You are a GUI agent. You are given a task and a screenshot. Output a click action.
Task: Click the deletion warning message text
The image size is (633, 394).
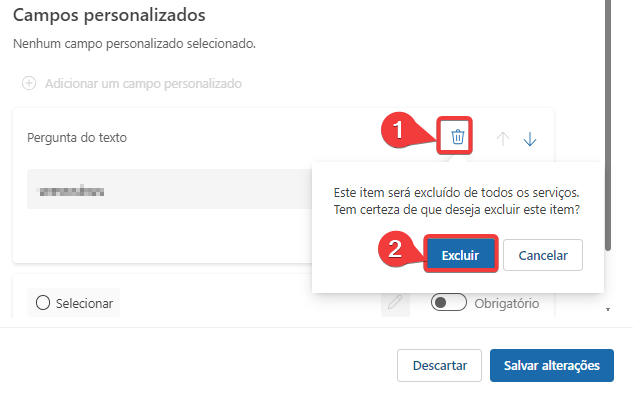(x=457, y=201)
